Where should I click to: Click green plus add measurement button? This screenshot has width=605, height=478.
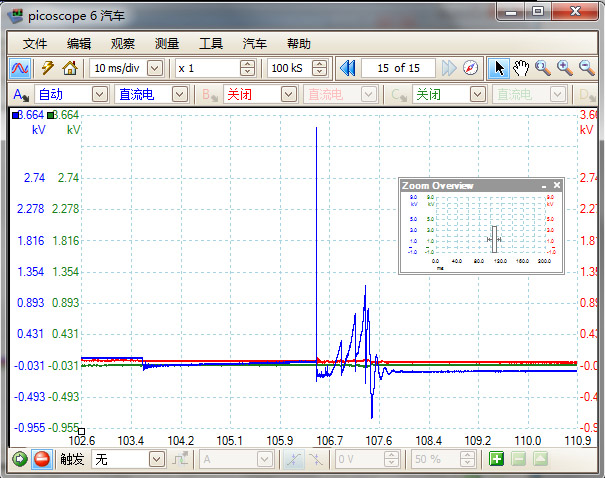496,459
